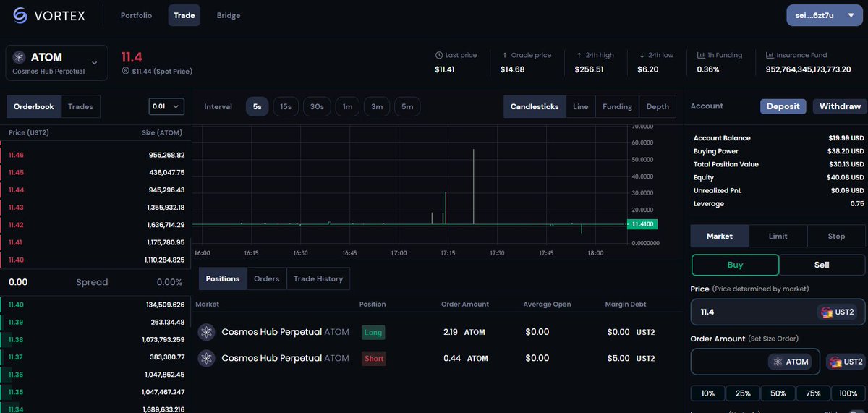Select the 1m chart interval
Viewport: 868px width, 413px height.
pyautogui.click(x=347, y=106)
